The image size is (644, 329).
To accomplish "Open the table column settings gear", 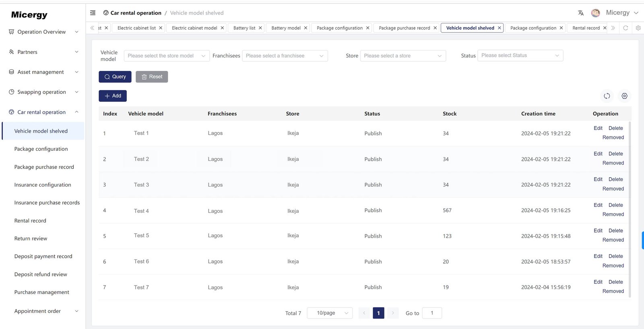I will [624, 96].
